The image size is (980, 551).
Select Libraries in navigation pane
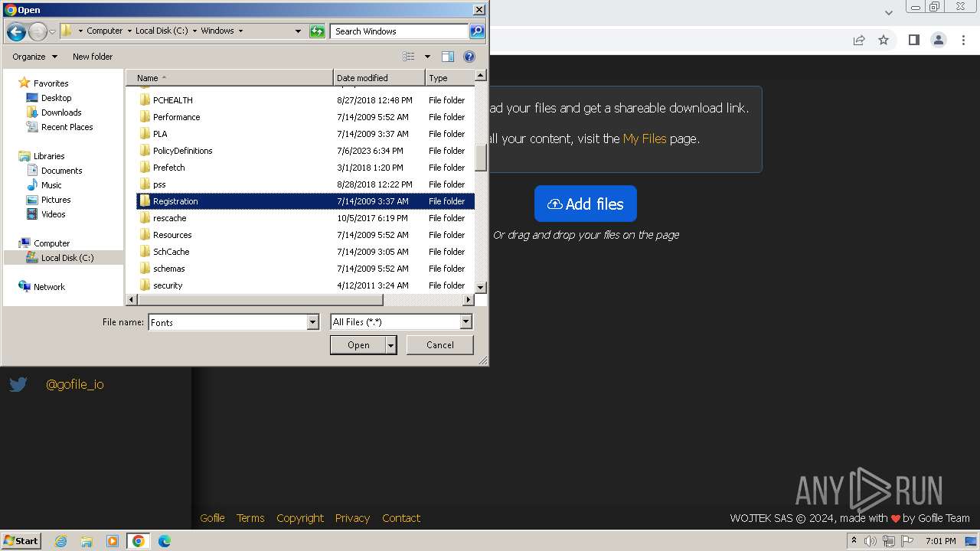click(x=42, y=156)
